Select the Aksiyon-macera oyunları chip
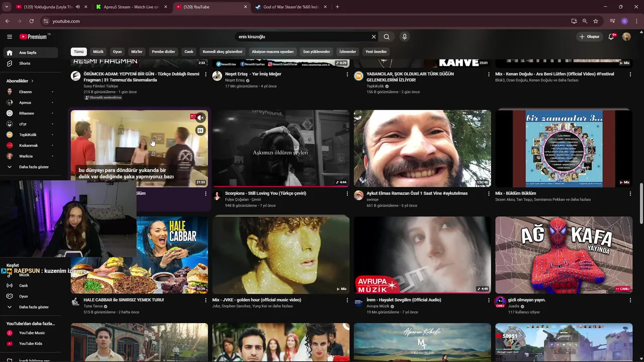This screenshot has height=362, width=644. pyautogui.click(x=273, y=52)
